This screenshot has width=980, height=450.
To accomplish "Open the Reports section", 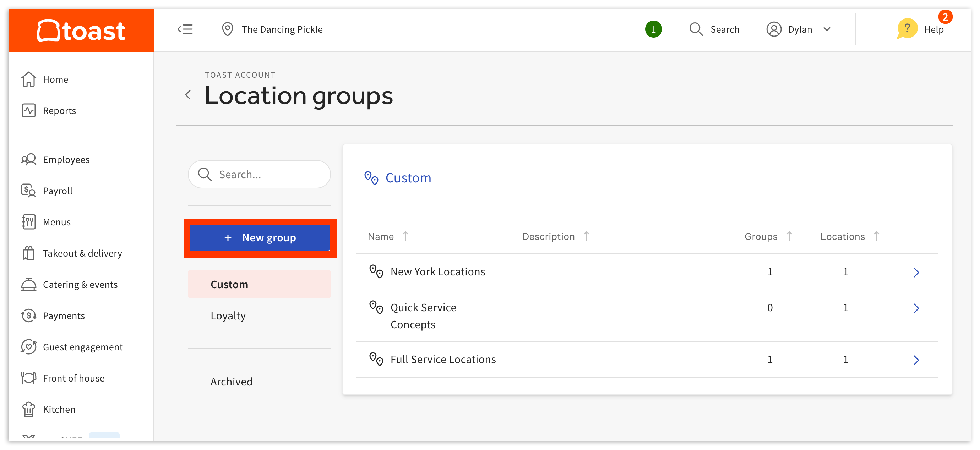I will (59, 110).
